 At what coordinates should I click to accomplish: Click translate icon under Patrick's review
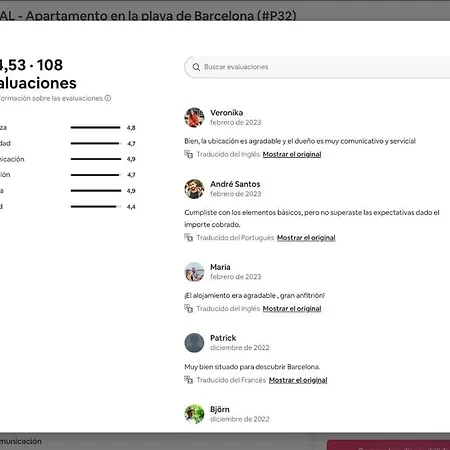pos(189,380)
